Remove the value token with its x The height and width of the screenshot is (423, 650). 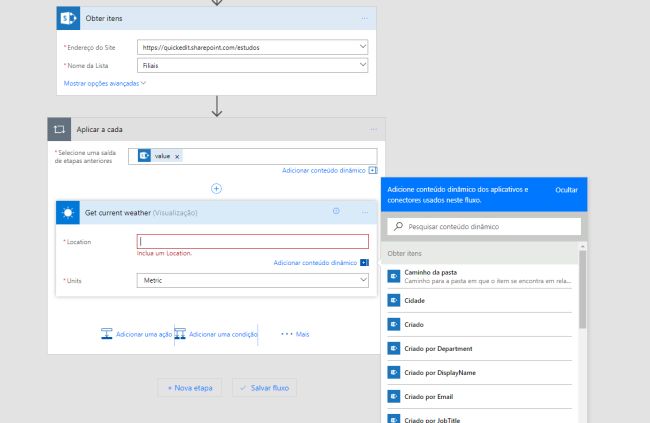point(177,156)
